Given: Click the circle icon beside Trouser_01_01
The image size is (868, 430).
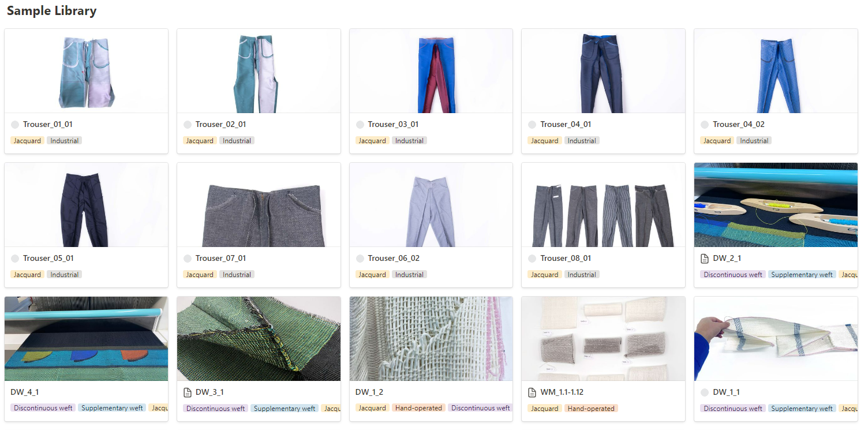Looking at the screenshot, I should pyautogui.click(x=14, y=125).
